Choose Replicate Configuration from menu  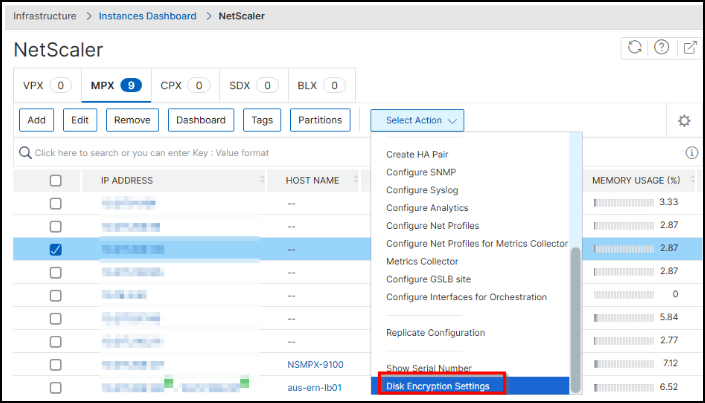435,332
